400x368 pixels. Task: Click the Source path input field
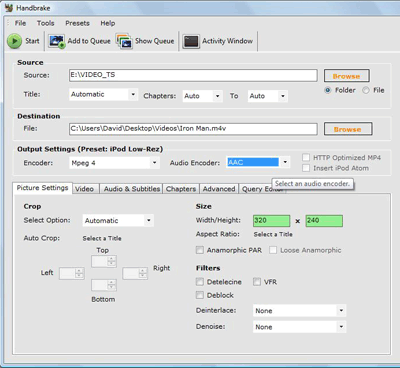point(193,75)
